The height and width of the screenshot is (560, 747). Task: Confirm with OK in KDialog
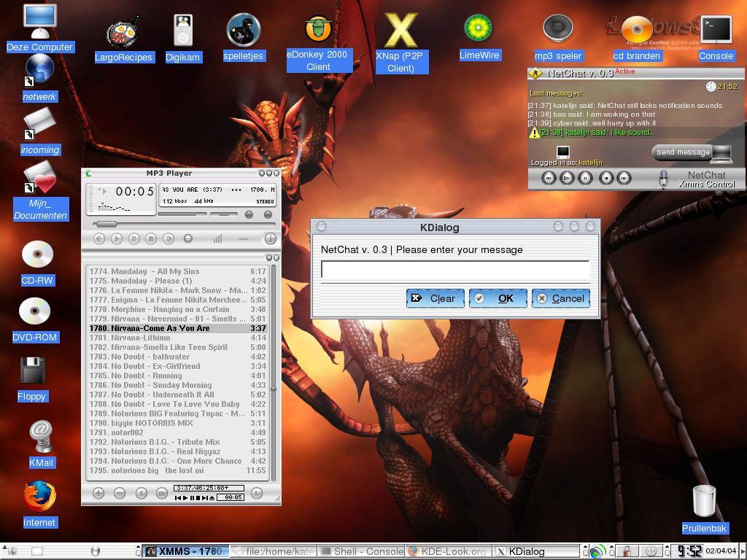click(498, 298)
